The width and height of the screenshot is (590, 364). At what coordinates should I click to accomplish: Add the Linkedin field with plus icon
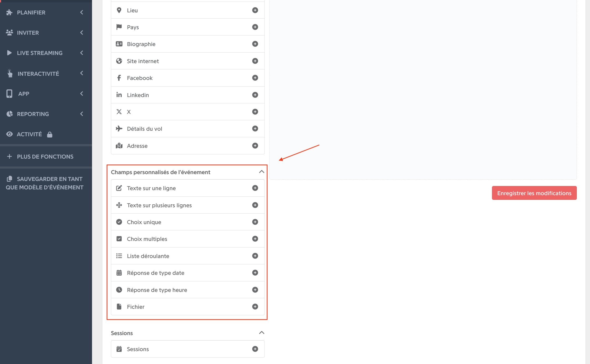point(255,95)
